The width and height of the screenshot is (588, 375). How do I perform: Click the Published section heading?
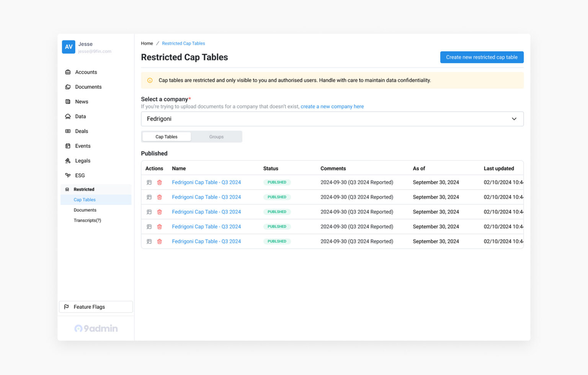click(x=154, y=153)
